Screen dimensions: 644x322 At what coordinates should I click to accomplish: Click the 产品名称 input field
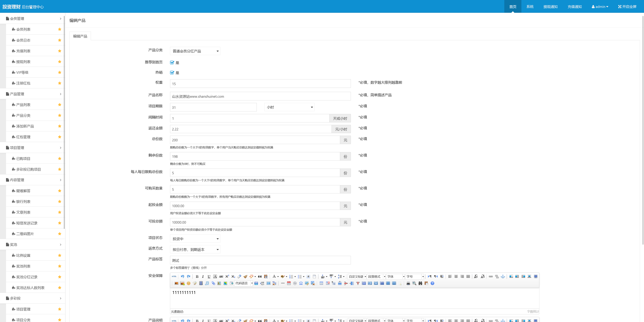pyautogui.click(x=260, y=96)
